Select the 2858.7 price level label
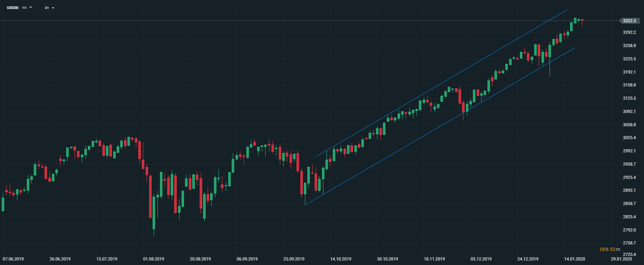Screen dimensions: 644x265 pyautogui.click(x=629, y=204)
